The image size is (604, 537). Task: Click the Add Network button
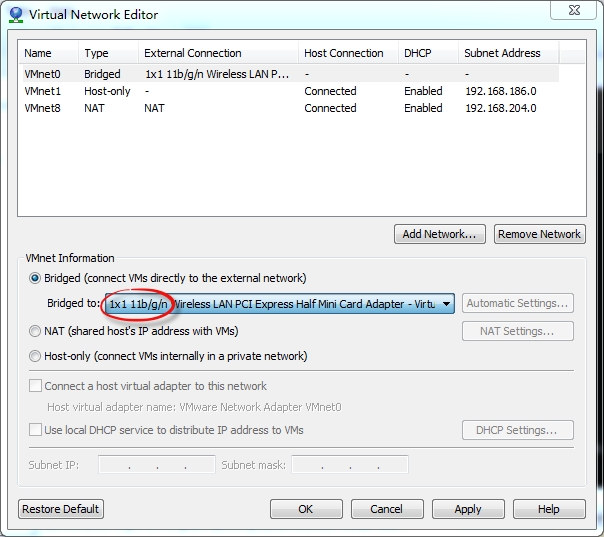(x=440, y=234)
